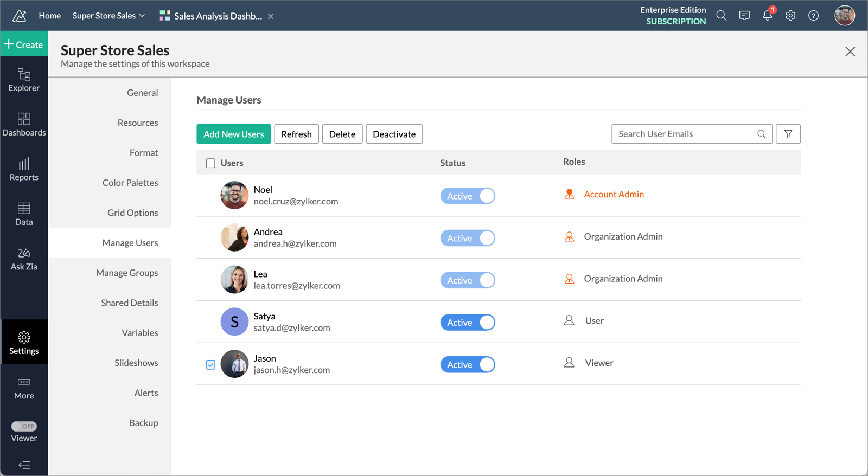The image size is (868, 476).
Task: Expand the Super Store Sales workspace dropdown
Action: click(x=108, y=16)
